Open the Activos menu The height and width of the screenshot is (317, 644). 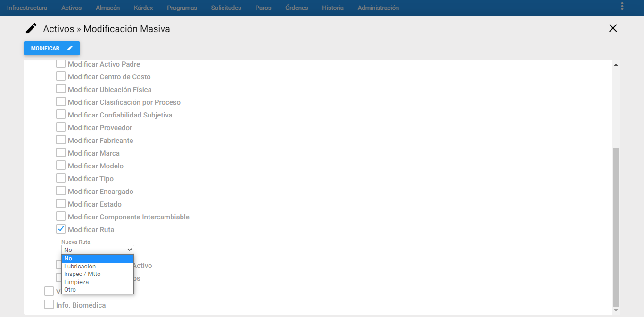coord(71,8)
